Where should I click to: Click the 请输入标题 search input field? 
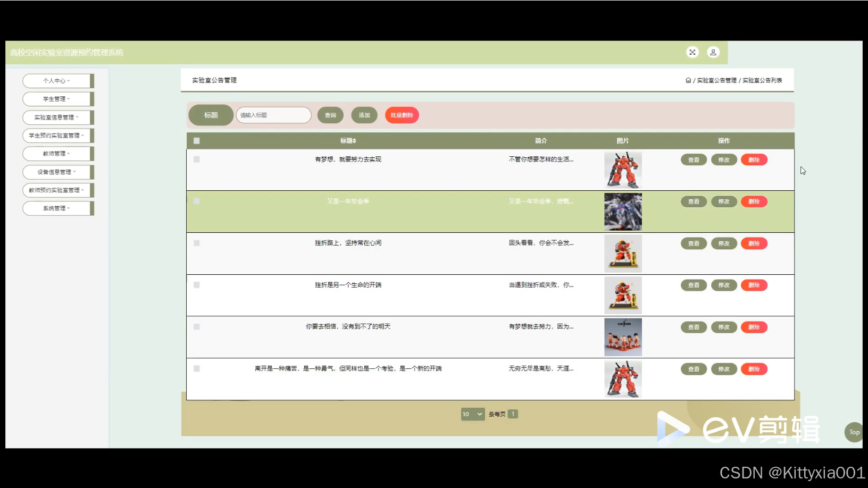[273, 115]
